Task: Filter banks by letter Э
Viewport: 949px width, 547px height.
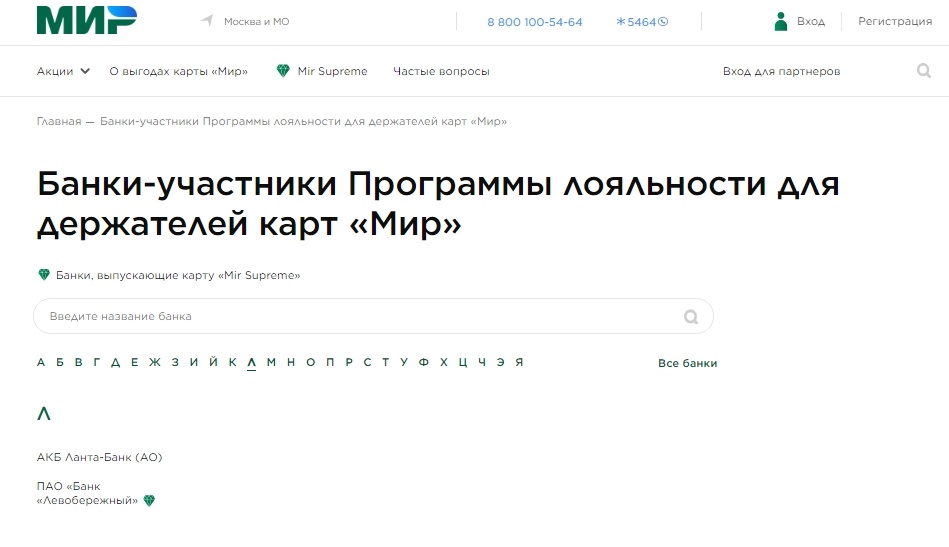Action: click(501, 362)
